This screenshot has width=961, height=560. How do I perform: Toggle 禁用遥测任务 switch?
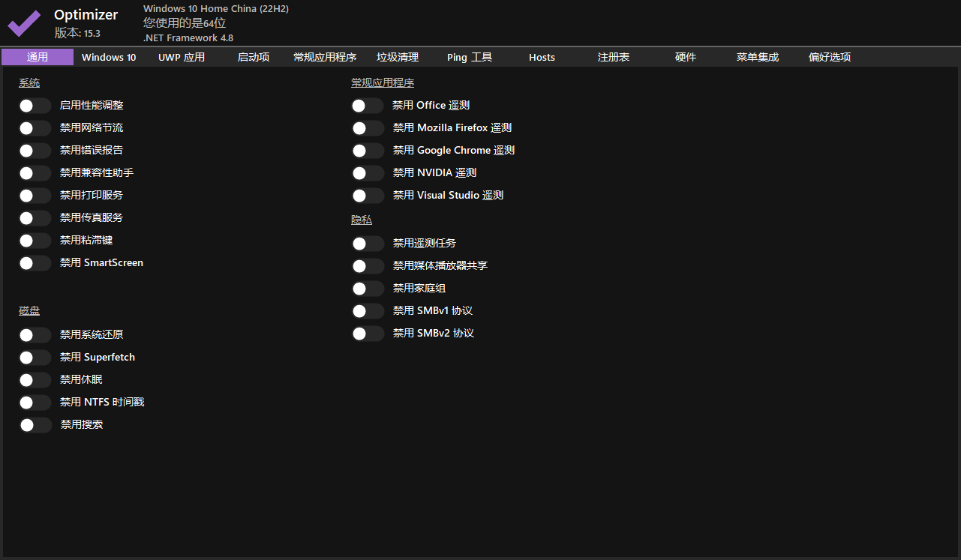tap(368, 244)
